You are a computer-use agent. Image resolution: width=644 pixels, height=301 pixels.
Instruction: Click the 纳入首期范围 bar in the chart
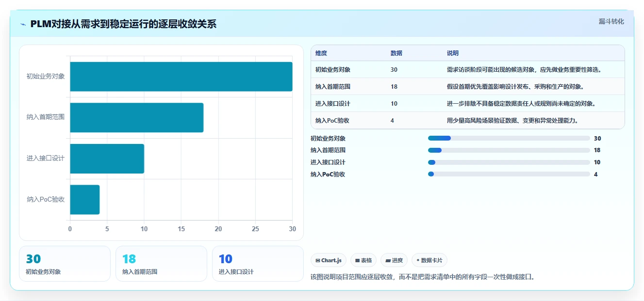click(137, 117)
